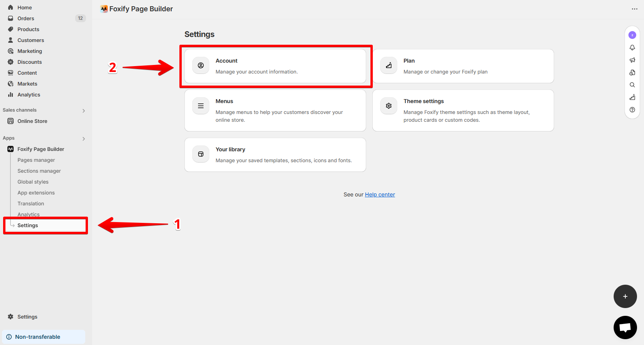Image resolution: width=644 pixels, height=345 pixels.
Task: Click the Orders badge showing 12
Action: [80, 18]
